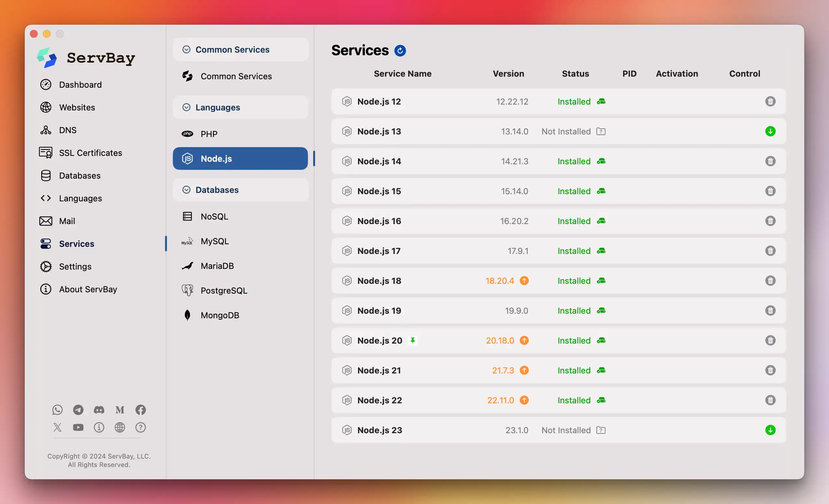The height and width of the screenshot is (504, 829).
Task: Delete Node.js 18 with trash icon
Action: [770, 281]
